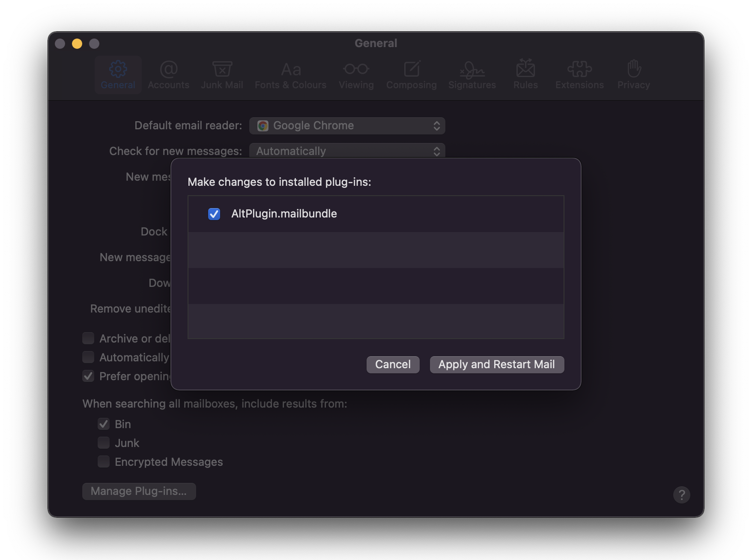Screen dimensions: 752x560
Task: Open Extensions via the puzzle piece icon
Action: pos(579,69)
